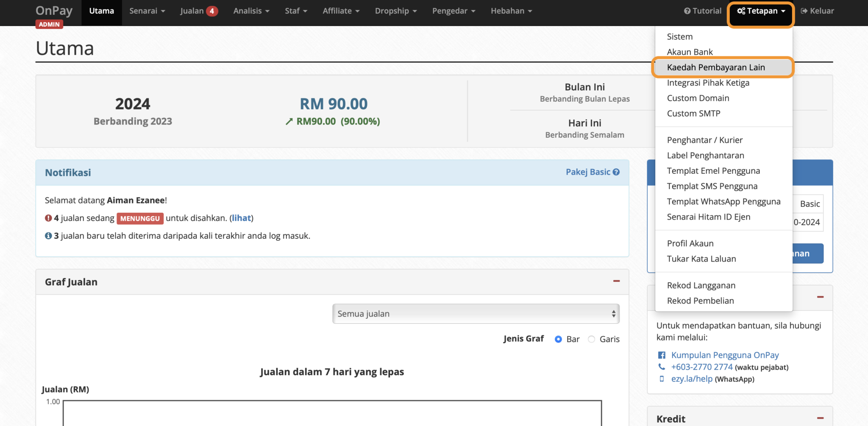Viewport: 868px width, 426px height.
Task: Select the Bar chart type
Action: 558,339
